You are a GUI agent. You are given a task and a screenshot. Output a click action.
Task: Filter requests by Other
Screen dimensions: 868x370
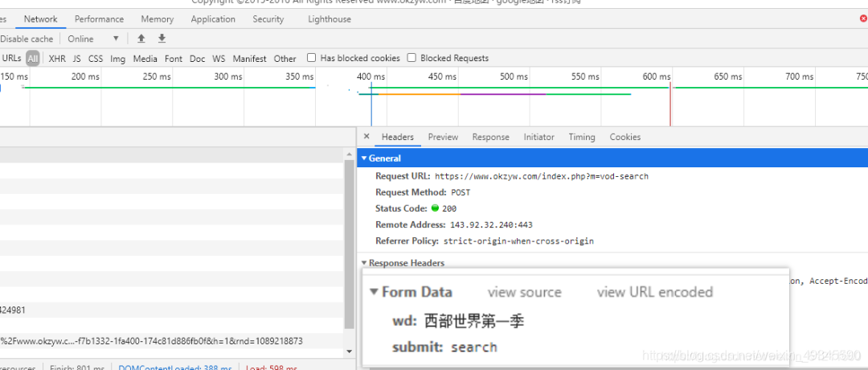285,58
